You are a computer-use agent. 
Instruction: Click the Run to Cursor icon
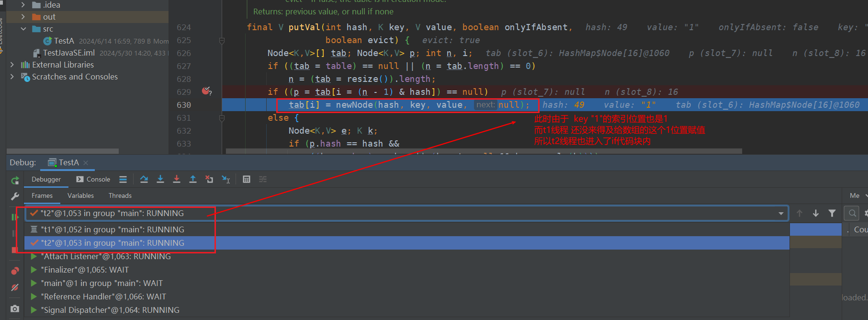pyautogui.click(x=225, y=179)
